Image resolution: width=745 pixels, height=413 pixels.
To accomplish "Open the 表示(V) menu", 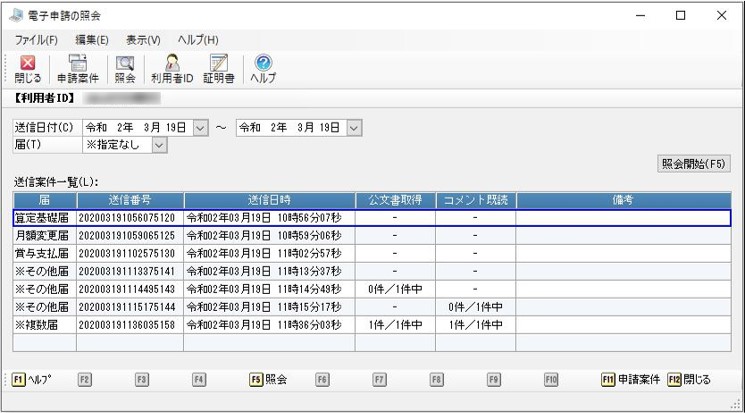I will coord(144,39).
